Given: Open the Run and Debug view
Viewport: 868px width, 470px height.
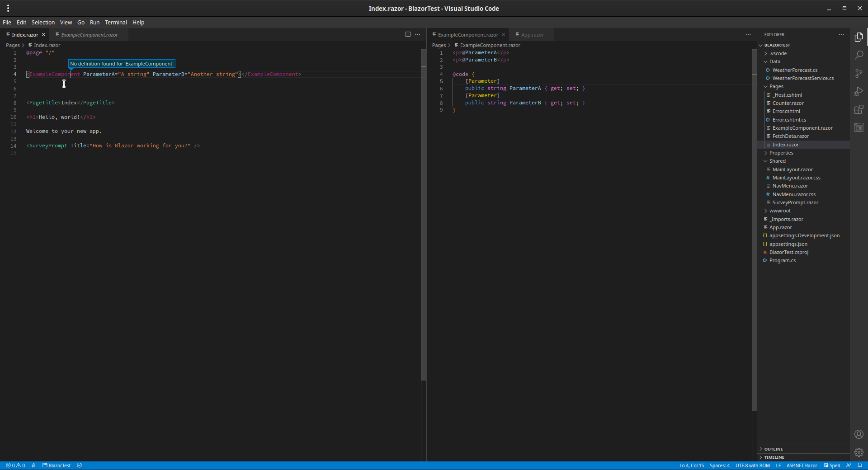Looking at the screenshot, I should point(859,91).
